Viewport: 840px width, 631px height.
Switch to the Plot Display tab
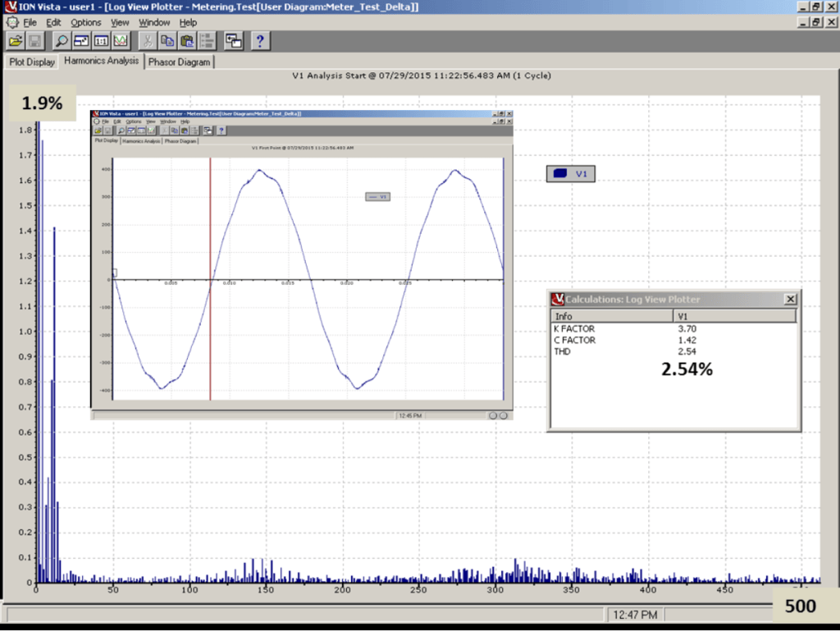[x=32, y=62]
